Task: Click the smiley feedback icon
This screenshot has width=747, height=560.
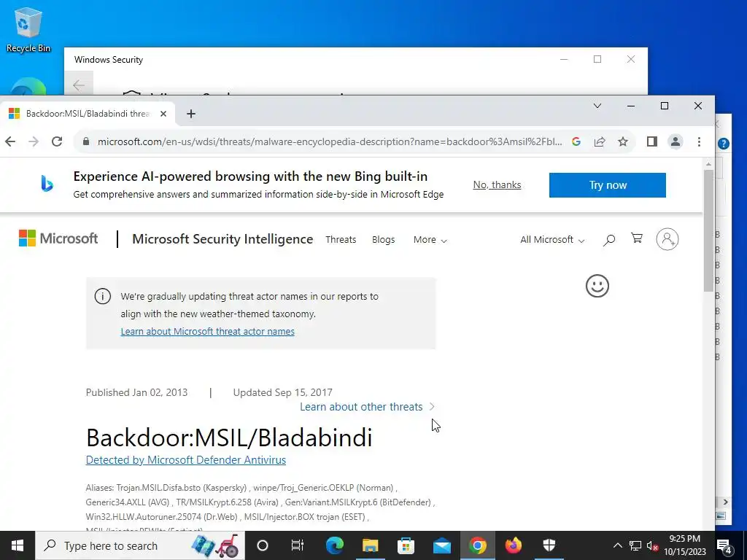Action: 597,286
